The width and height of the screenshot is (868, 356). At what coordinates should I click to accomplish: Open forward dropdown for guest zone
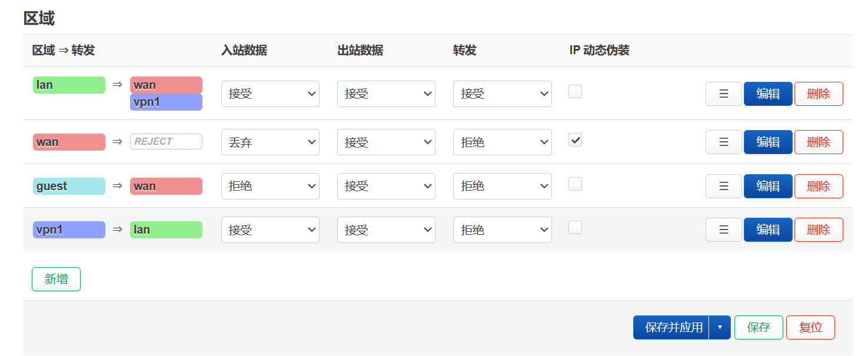point(502,186)
